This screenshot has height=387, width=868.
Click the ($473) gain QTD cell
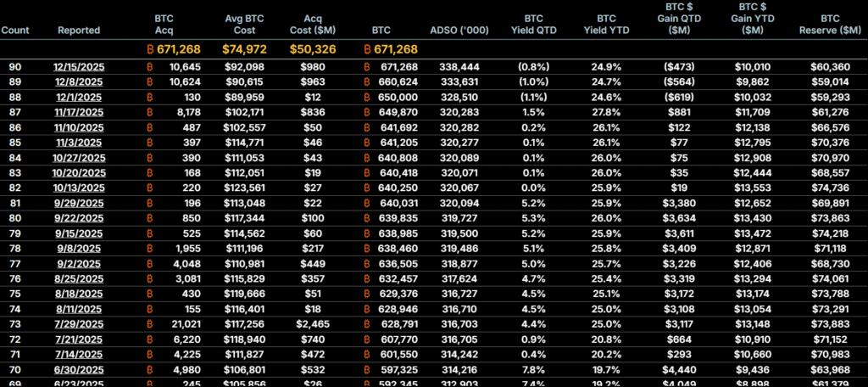[680, 67]
